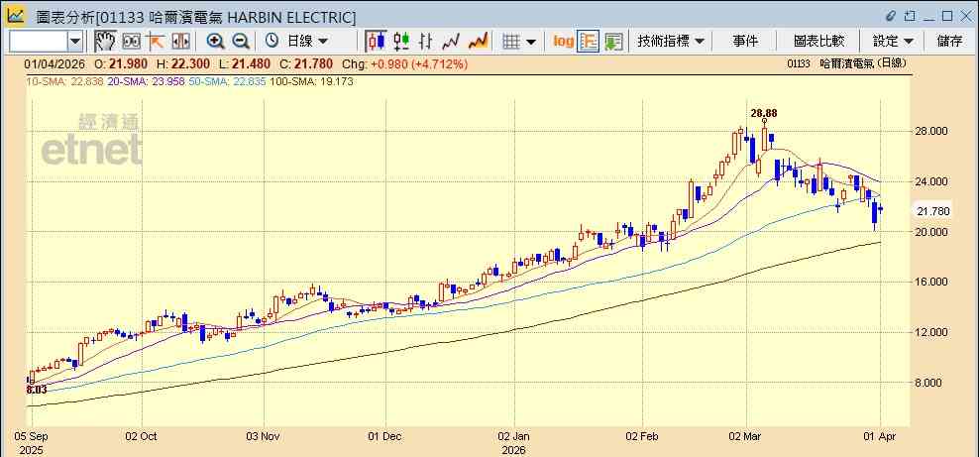
Task: Click the 28.000 price axis label
Action: point(933,131)
